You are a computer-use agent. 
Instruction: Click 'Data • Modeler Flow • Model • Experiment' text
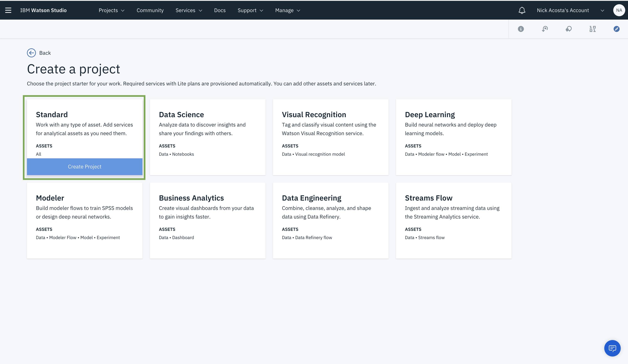[x=78, y=237]
